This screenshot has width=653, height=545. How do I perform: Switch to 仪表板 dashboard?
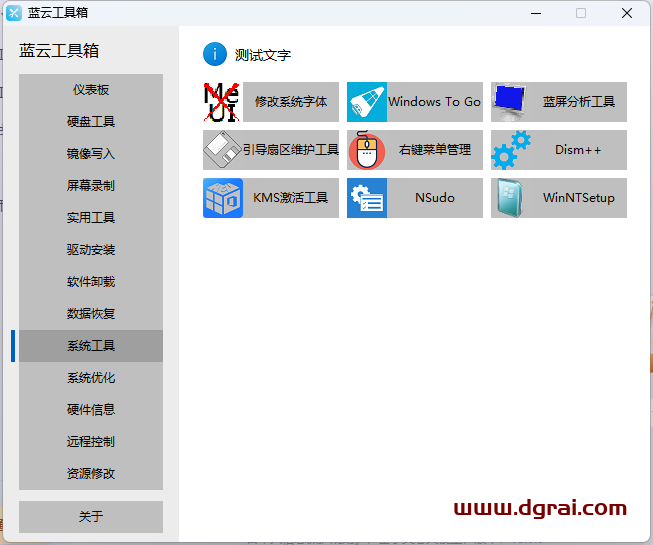click(x=91, y=90)
